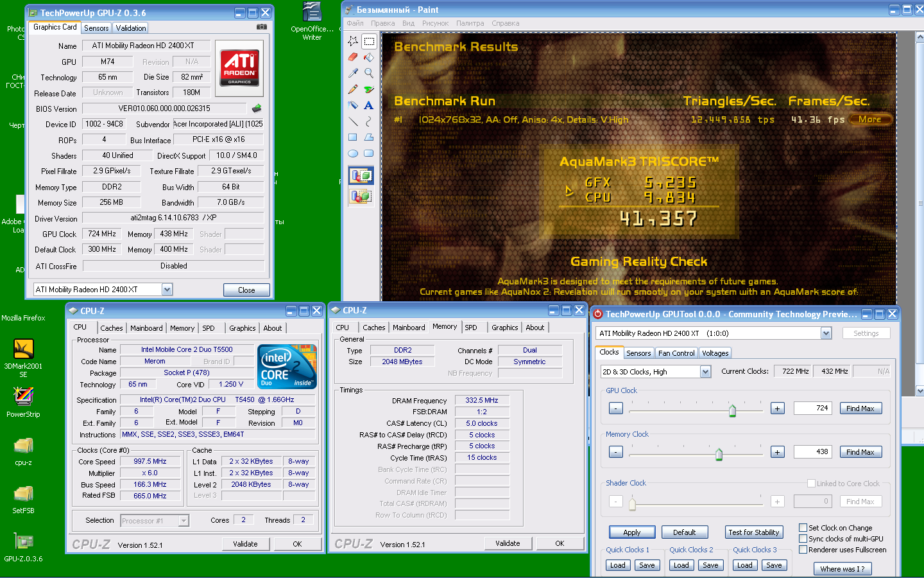The image size is (924, 578).
Task: Choose the Ellipse shape tool
Action: click(353, 153)
